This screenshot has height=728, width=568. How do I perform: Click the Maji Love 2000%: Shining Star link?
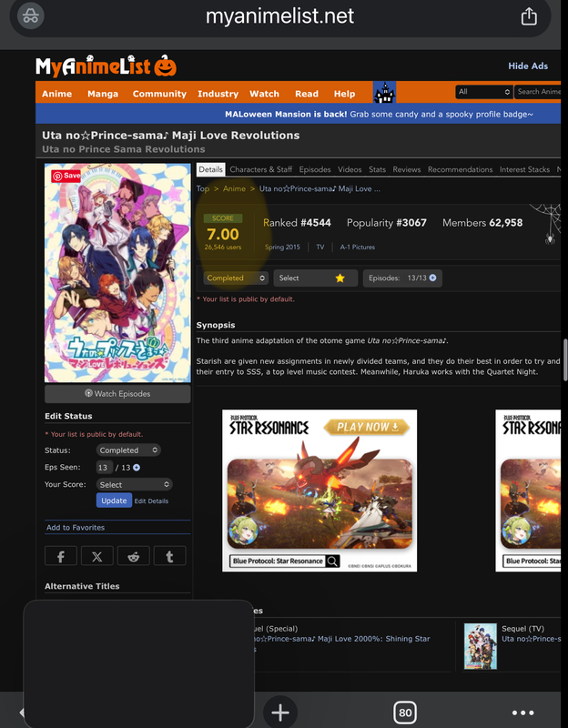(x=344, y=640)
